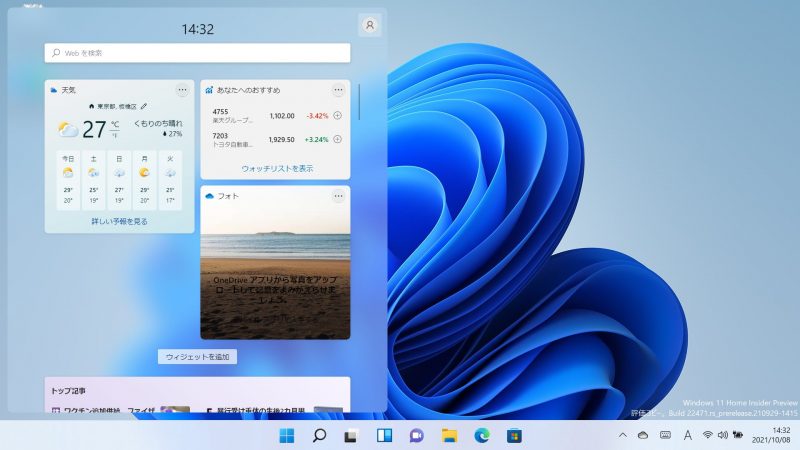800x450 pixels.
Task: Launch Teams Chat from taskbar
Action: click(417, 435)
